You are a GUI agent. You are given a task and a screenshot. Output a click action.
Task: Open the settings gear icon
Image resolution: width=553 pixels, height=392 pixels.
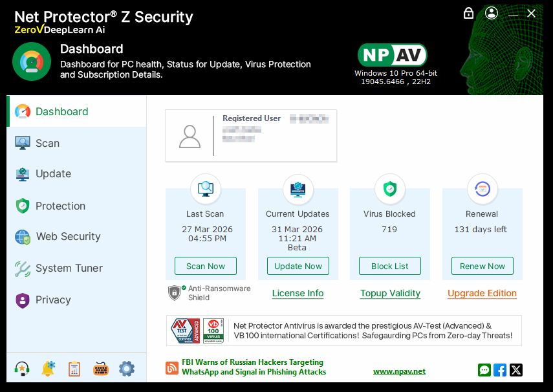click(x=127, y=369)
